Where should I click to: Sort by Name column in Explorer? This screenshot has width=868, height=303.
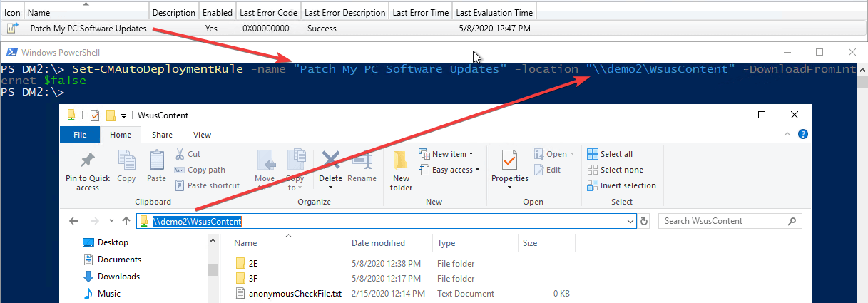[288, 243]
